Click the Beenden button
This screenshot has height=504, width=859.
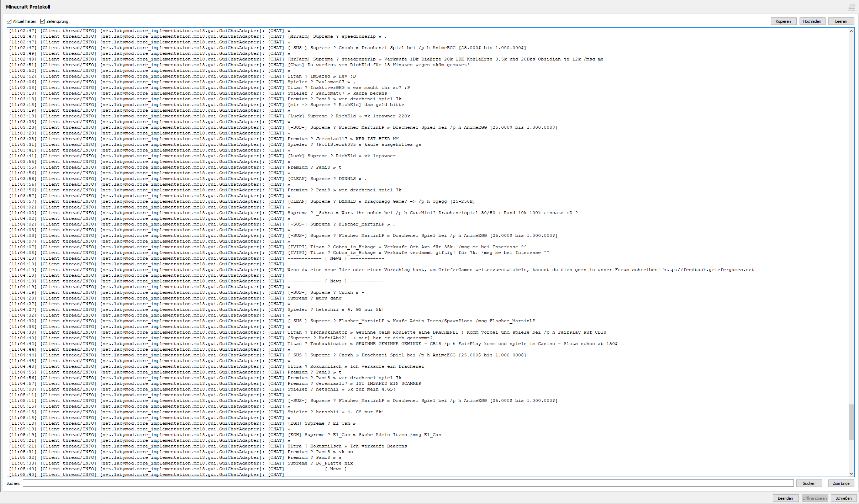(785, 498)
